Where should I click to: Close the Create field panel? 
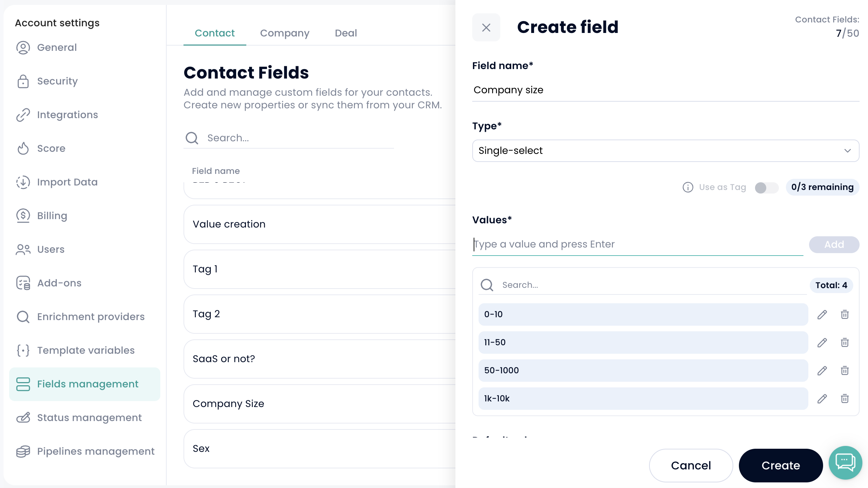pos(486,27)
